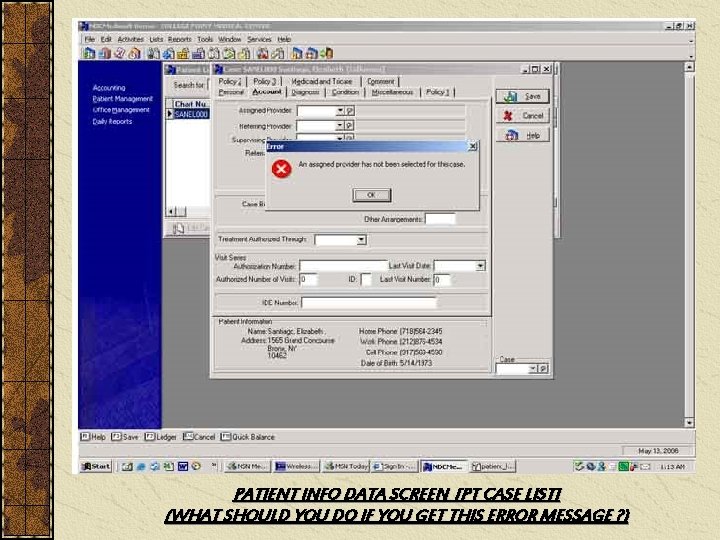Open the Reports menu
Image resolution: width=720 pixels, height=540 pixels.
(180, 39)
